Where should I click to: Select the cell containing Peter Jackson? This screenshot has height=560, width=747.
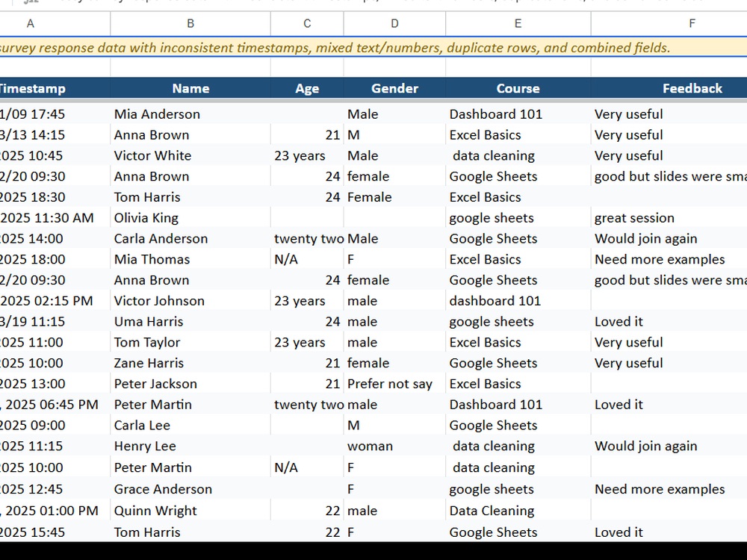pos(190,384)
